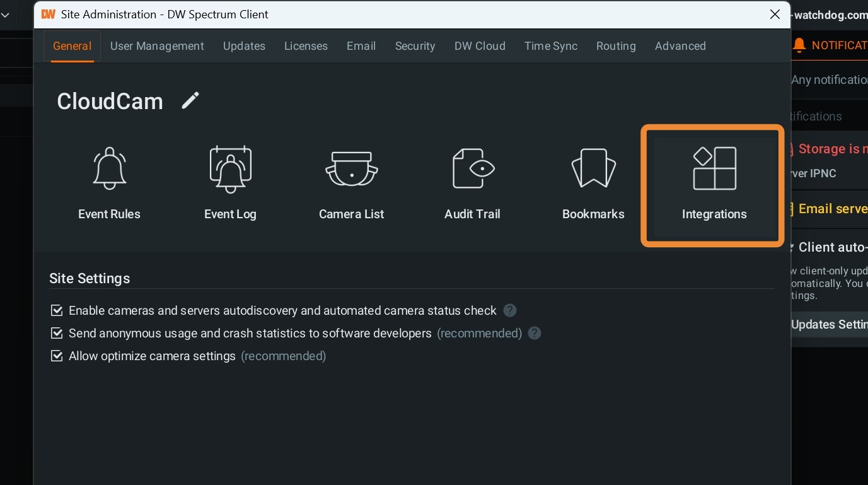Open the Storage notification in the side panel
868x485 pixels.
click(830, 160)
